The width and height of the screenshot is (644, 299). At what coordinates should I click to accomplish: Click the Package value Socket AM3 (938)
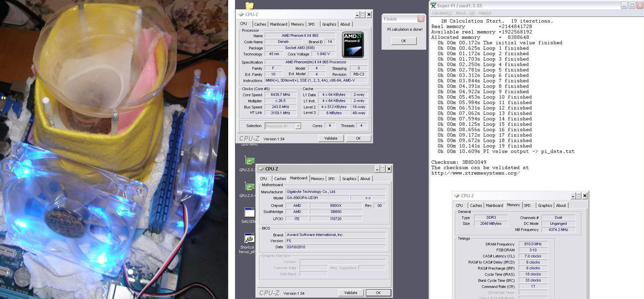coord(300,48)
